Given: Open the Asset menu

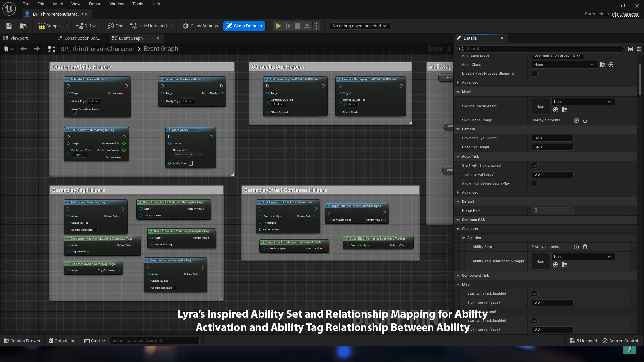Looking at the screenshot, I should [58, 4].
